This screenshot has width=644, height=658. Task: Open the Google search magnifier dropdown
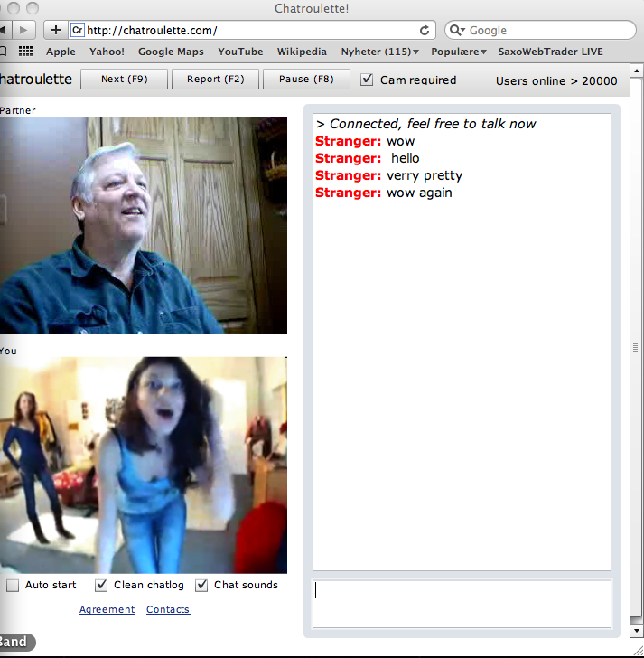coord(457,30)
